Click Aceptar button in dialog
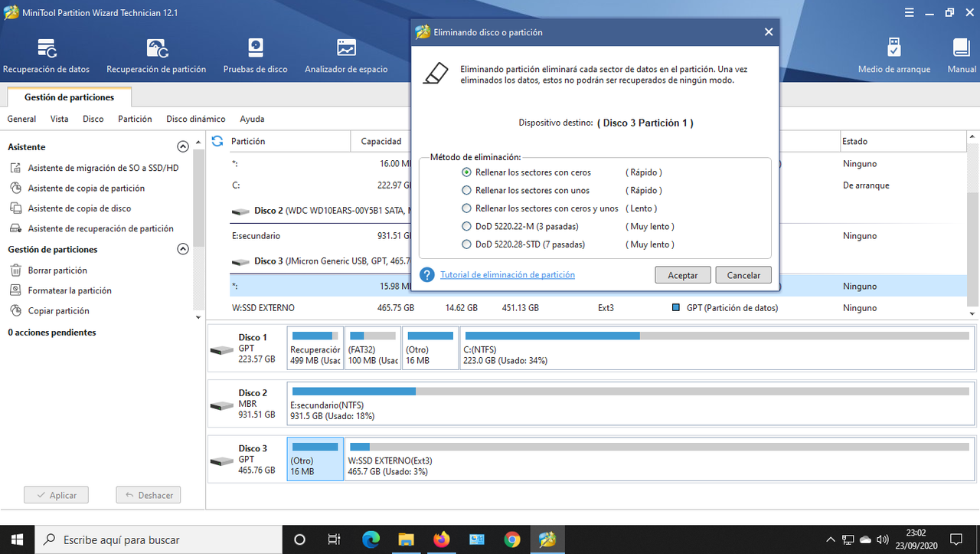 (x=683, y=275)
